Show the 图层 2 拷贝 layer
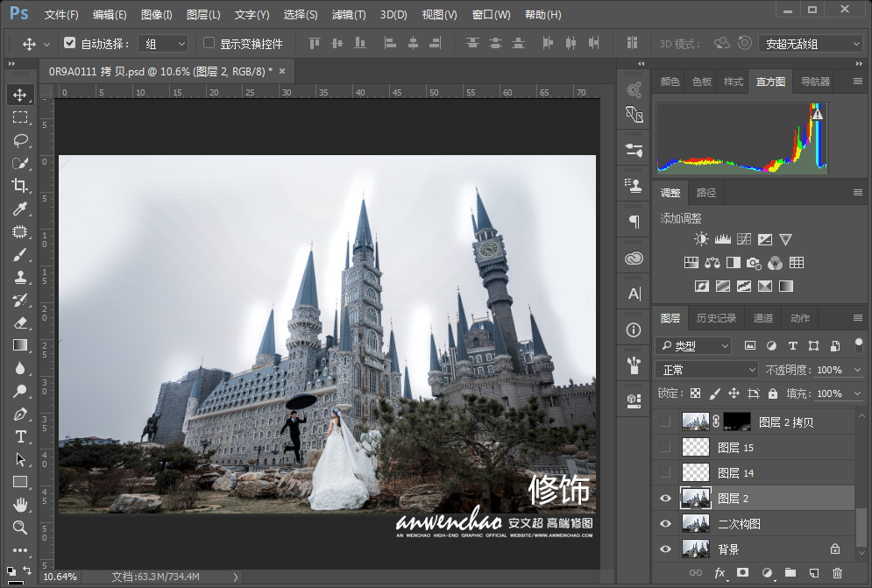The height and width of the screenshot is (588, 872). pyautogui.click(x=665, y=422)
